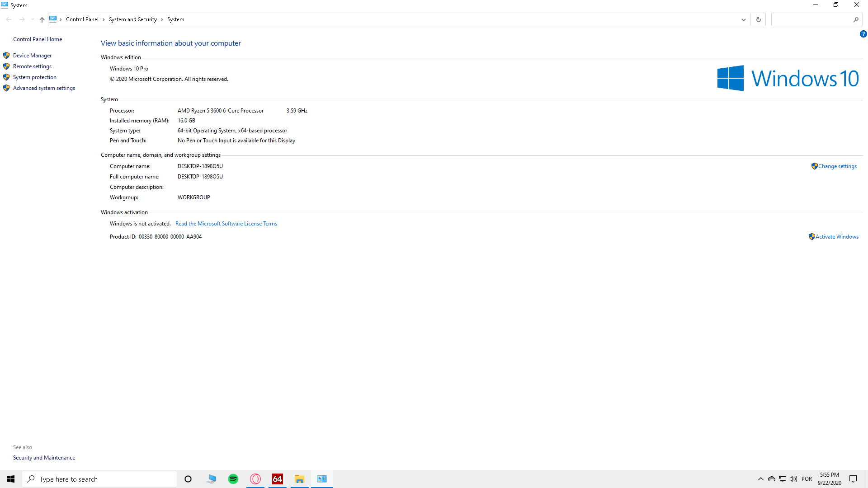
Task: Open the blue monitor app on taskbar
Action: (x=211, y=479)
